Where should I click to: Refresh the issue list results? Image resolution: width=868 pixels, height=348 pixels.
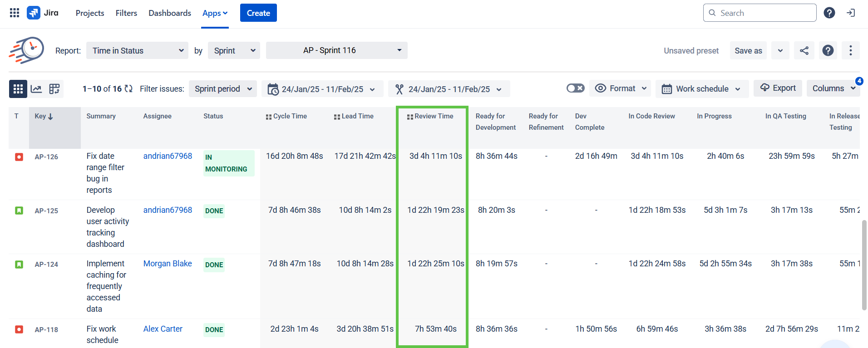click(128, 89)
